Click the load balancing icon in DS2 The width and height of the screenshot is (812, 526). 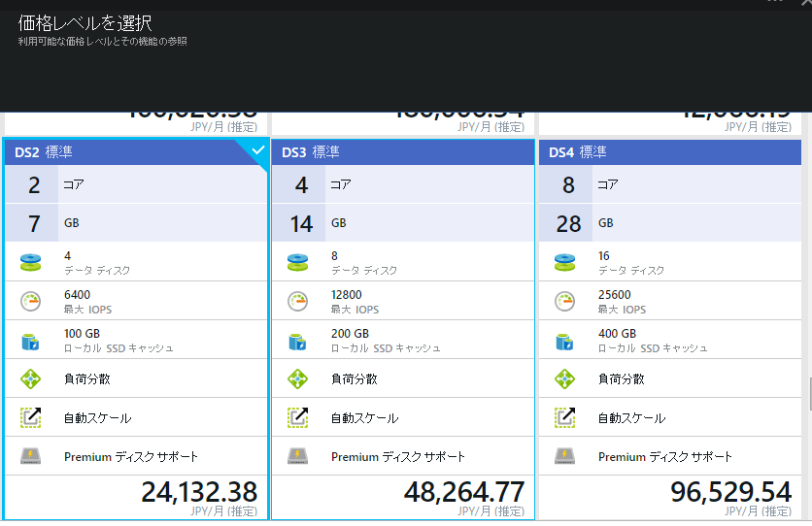coord(30,378)
